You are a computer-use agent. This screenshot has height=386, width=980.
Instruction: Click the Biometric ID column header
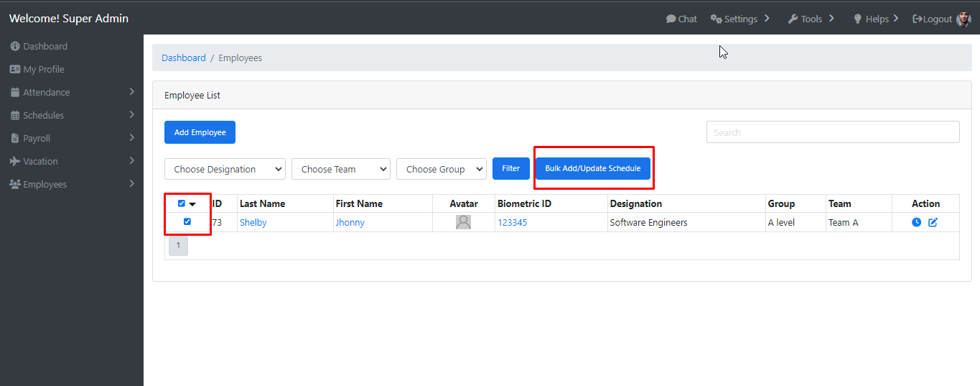click(524, 203)
